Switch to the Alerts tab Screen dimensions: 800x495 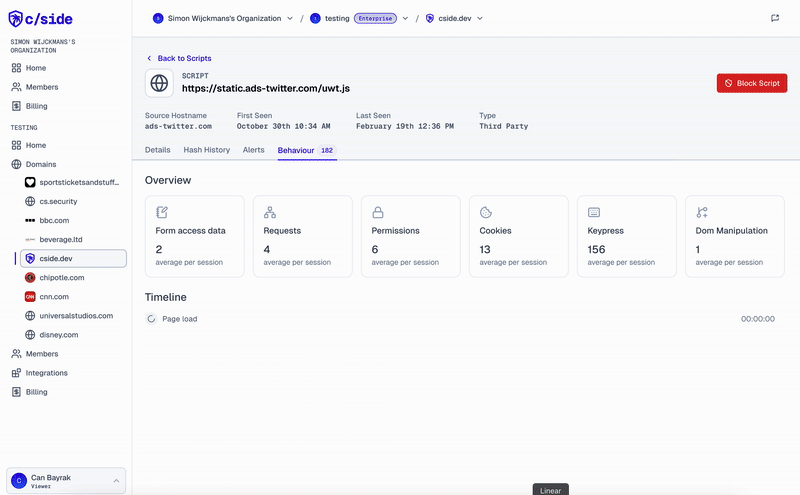click(x=254, y=150)
